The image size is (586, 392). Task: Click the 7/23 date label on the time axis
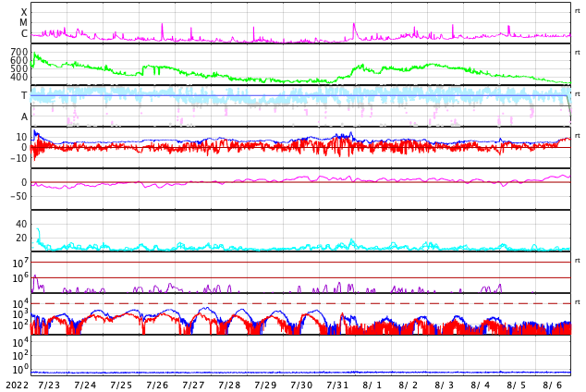pyautogui.click(x=49, y=385)
